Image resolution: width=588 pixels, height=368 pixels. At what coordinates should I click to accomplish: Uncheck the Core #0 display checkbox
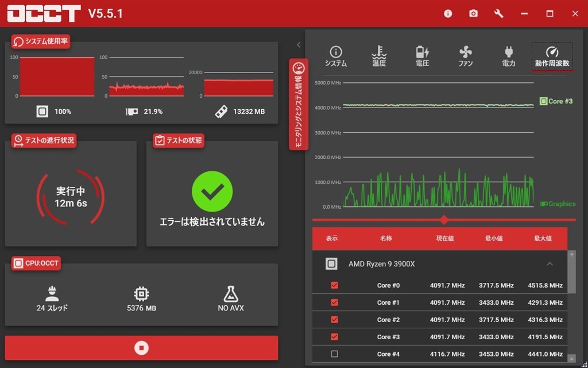[334, 285]
